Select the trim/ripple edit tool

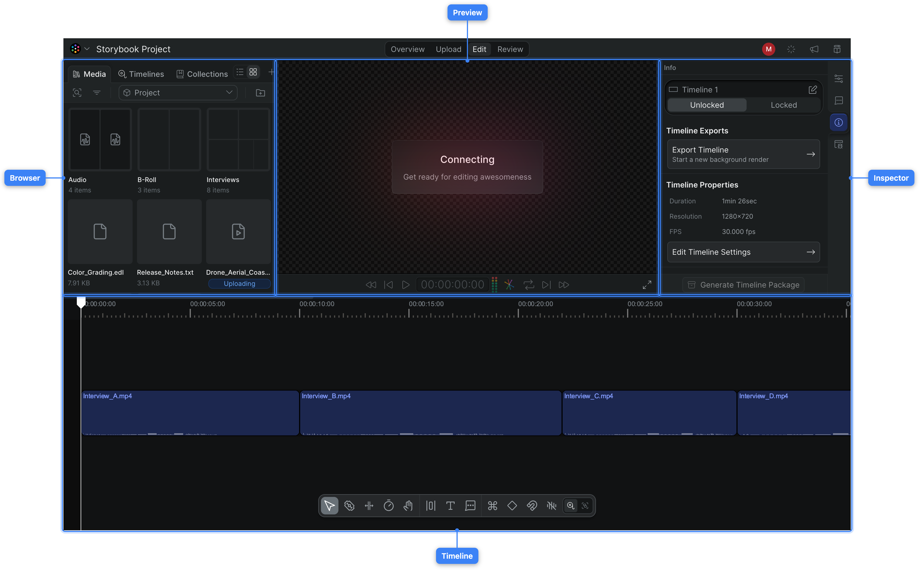coord(369,506)
